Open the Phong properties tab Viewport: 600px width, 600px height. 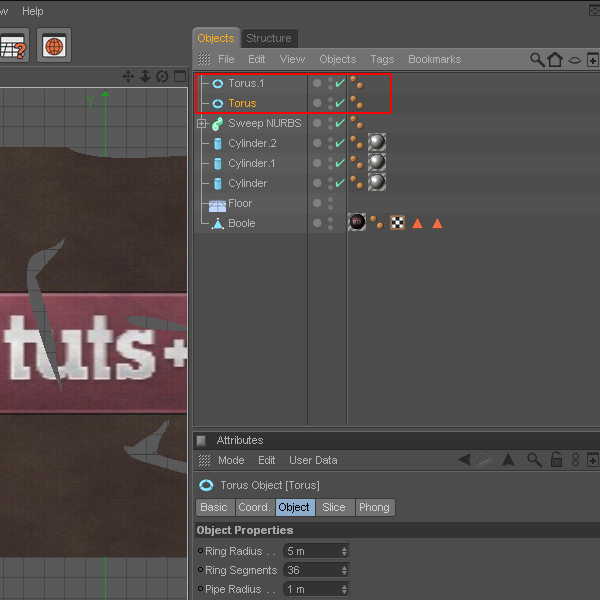click(374, 507)
